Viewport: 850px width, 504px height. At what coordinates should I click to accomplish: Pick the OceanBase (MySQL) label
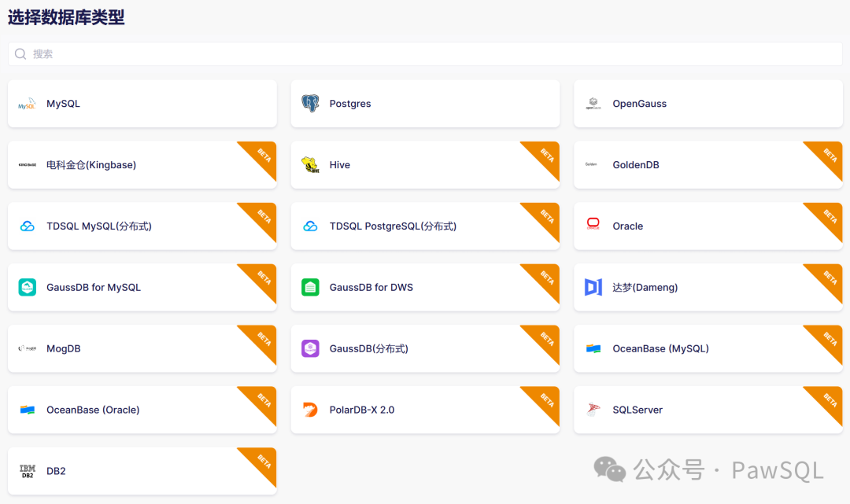[661, 348]
